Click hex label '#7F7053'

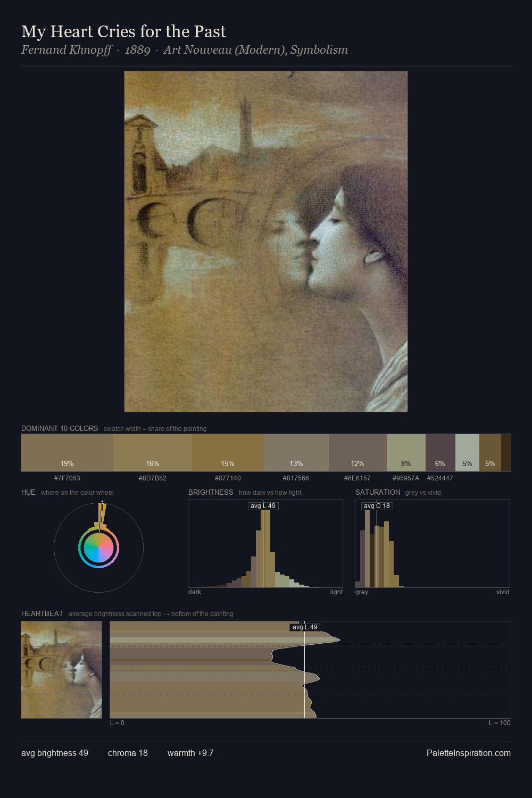(67, 478)
